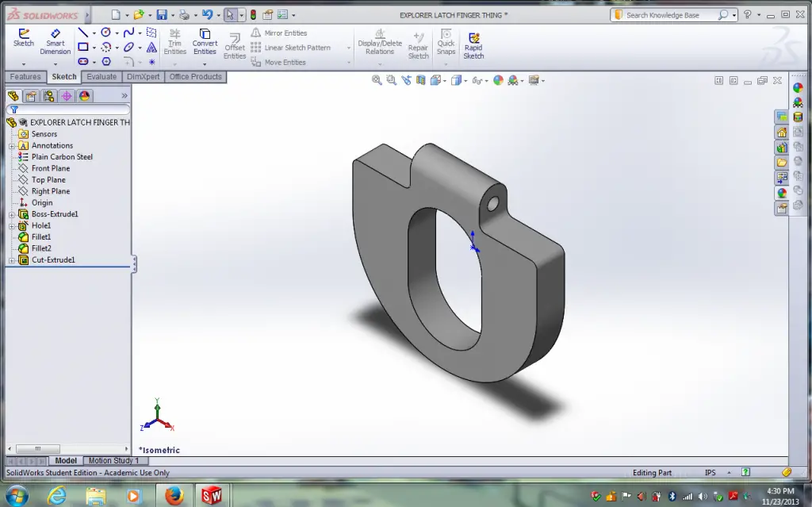Activate the Smart Dimension tool
The height and width of the screenshot is (507, 812).
pyautogui.click(x=55, y=41)
